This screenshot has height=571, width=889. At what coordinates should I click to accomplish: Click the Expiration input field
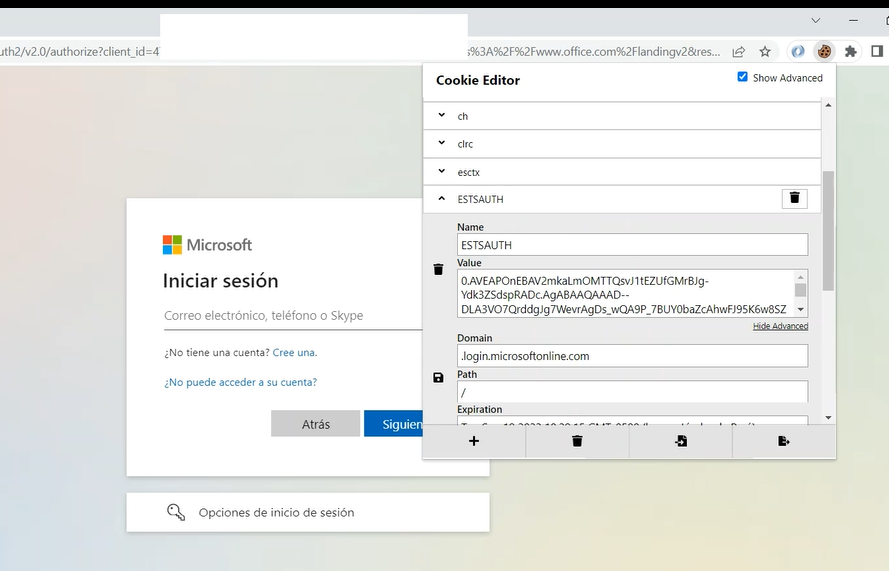click(x=632, y=421)
